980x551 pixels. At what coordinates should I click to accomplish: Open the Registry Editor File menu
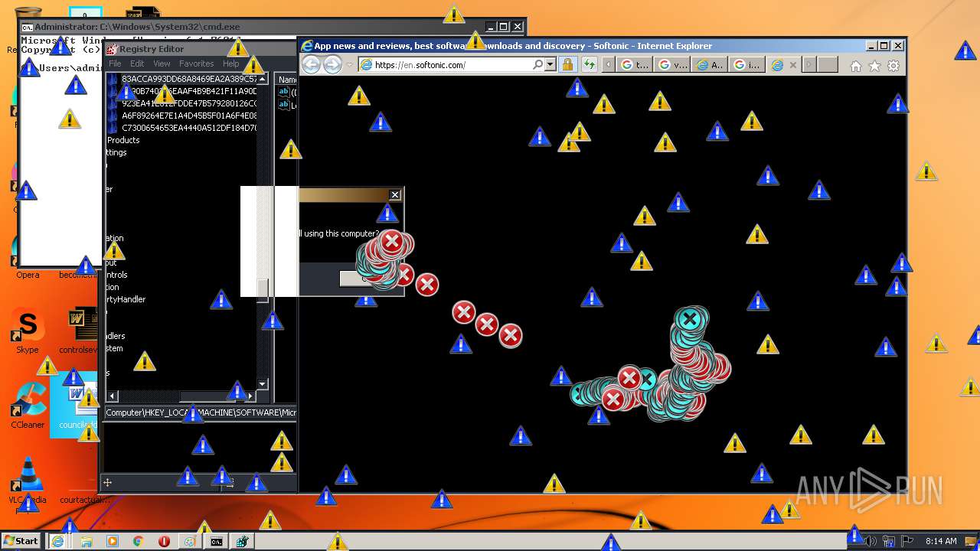click(x=115, y=64)
